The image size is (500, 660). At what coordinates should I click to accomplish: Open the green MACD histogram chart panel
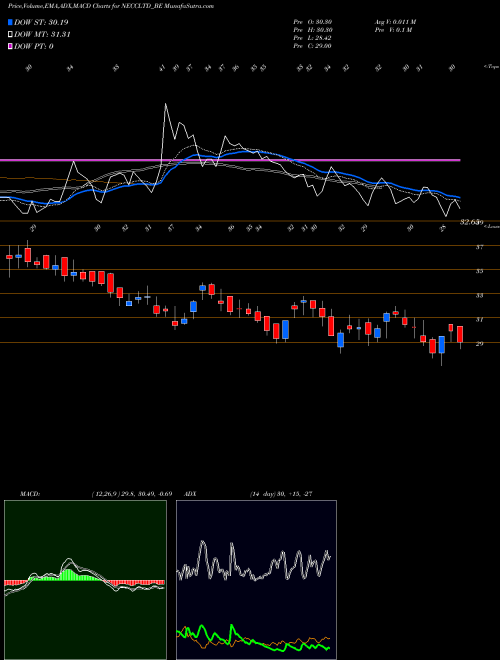click(85, 580)
